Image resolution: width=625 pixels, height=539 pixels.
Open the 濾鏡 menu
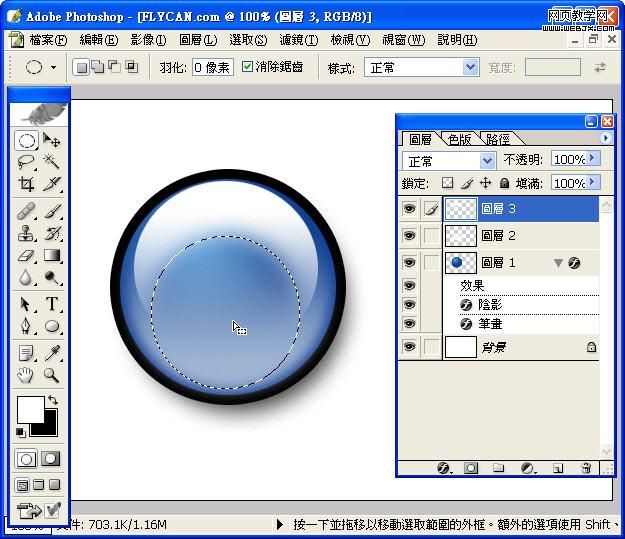(298, 40)
